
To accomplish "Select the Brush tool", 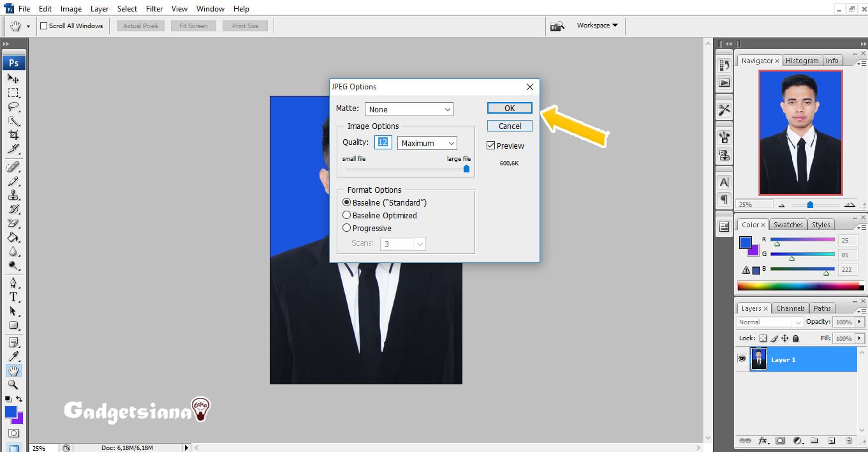I will click(x=13, y=181).
